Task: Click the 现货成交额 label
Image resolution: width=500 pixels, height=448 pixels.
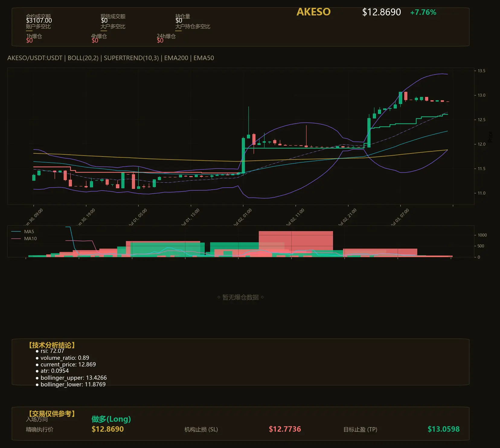Action: (113, 16)
